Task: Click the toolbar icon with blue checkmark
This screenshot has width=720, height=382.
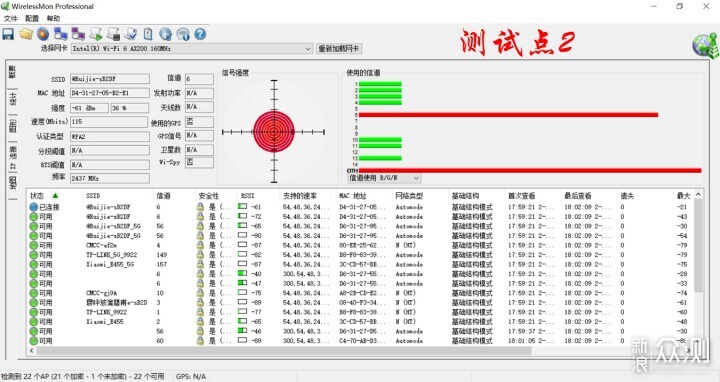Action: coord(131,34)
